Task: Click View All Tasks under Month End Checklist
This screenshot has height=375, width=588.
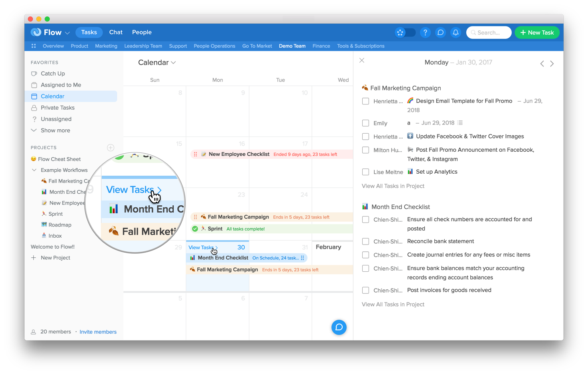Action: (x=393, y=305)
